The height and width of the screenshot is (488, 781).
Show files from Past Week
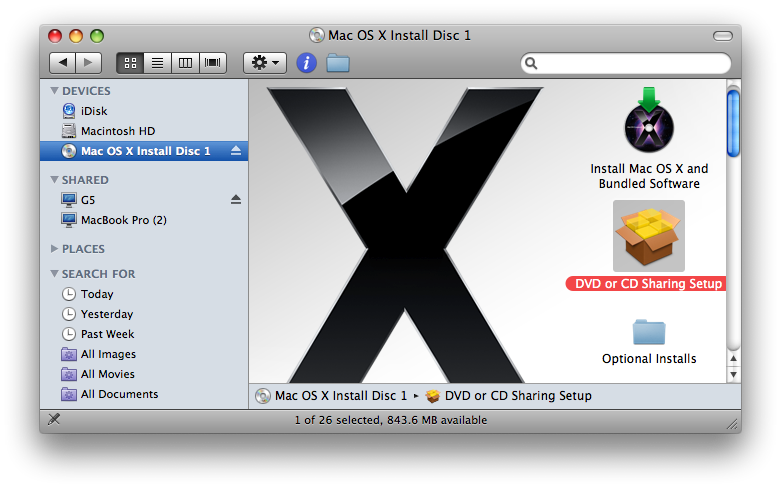[144, 334]
